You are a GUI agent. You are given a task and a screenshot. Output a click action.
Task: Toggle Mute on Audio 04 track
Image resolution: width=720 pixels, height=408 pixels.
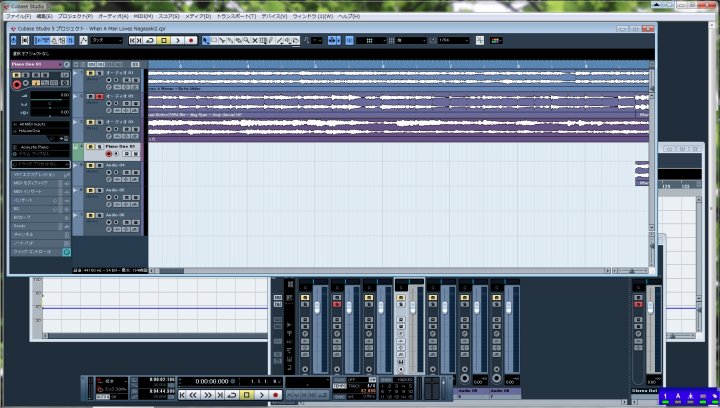click(x=90, y=165)
